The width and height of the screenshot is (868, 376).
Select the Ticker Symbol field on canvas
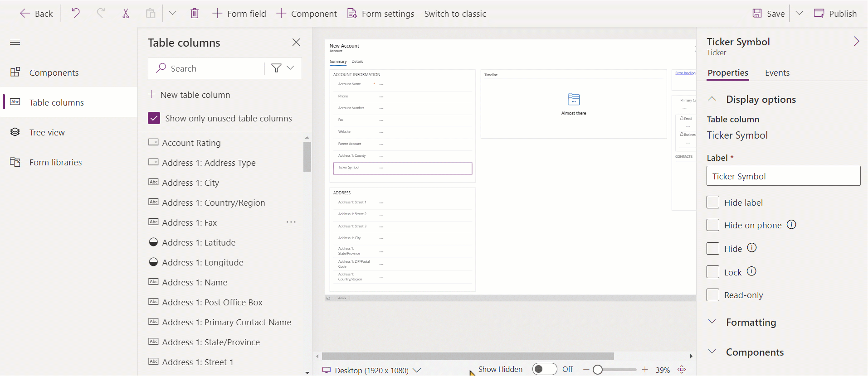click(x=403, y=168)
